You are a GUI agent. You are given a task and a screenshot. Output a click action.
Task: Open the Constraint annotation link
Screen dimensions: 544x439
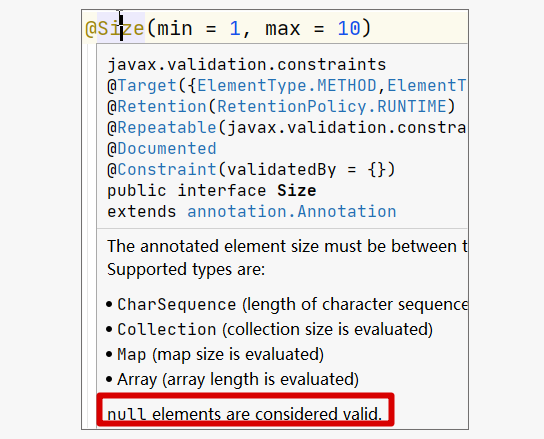click(167, 170)
